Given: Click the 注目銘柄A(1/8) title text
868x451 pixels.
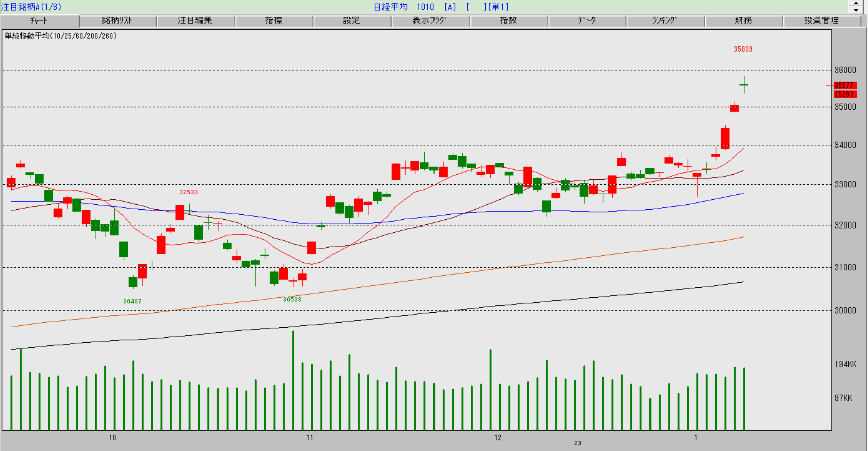Looking at the screenshot, I should click(x=31, y=7).
